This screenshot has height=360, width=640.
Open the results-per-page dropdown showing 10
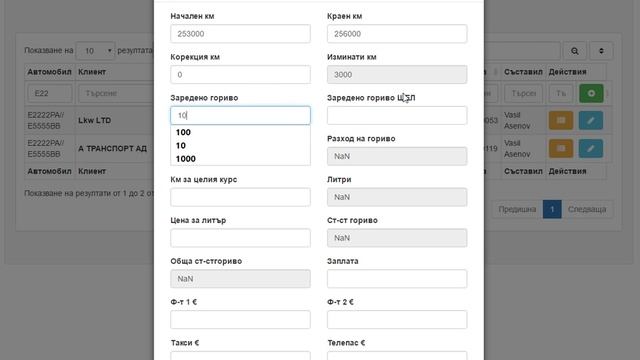pos(96,51)
